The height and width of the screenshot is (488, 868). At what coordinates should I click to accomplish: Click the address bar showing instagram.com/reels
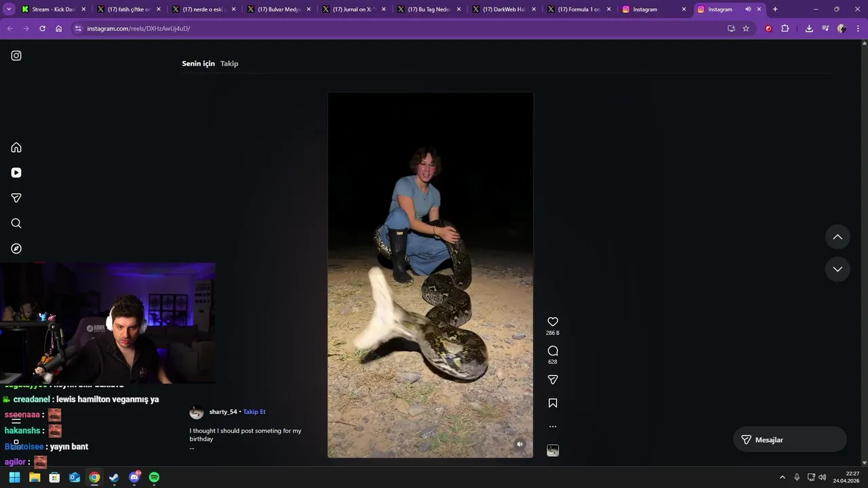400,28
